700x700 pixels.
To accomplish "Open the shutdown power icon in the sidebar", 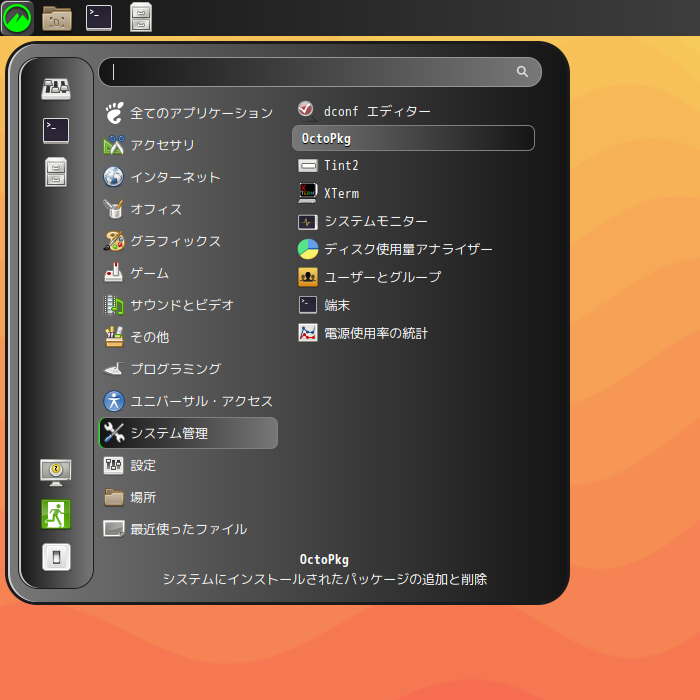I will (x=56, y=557).
